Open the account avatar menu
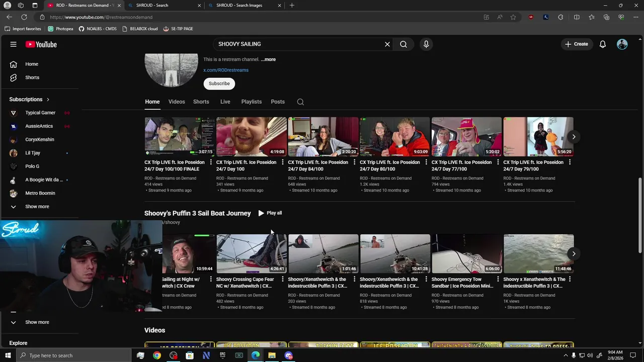This screenshot has width=644, height=362. (x=622, y=44)
